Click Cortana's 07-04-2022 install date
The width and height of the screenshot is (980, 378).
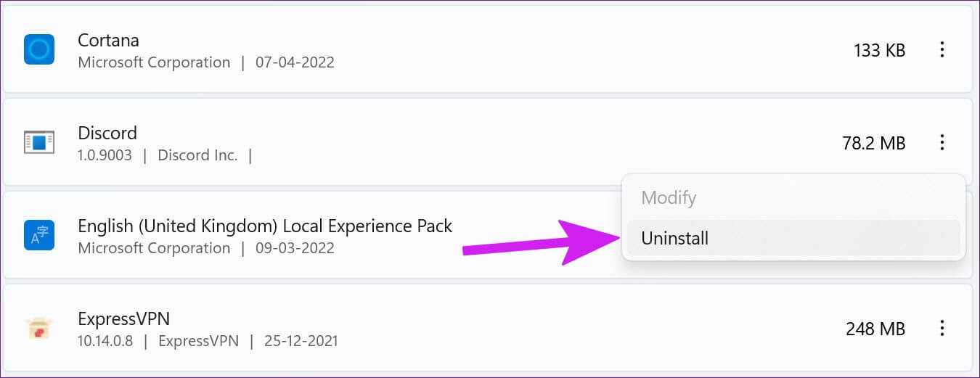[295, 62]
